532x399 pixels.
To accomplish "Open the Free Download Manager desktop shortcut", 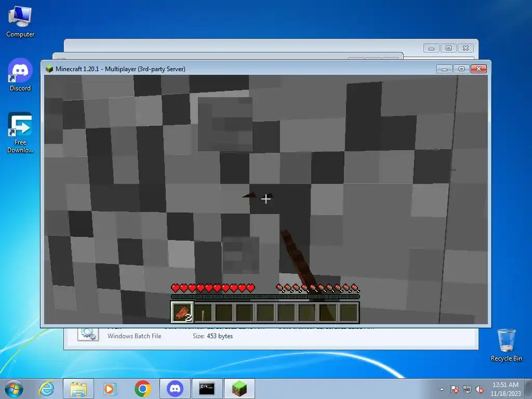I will pyautogui.click(x=20, y=132).
